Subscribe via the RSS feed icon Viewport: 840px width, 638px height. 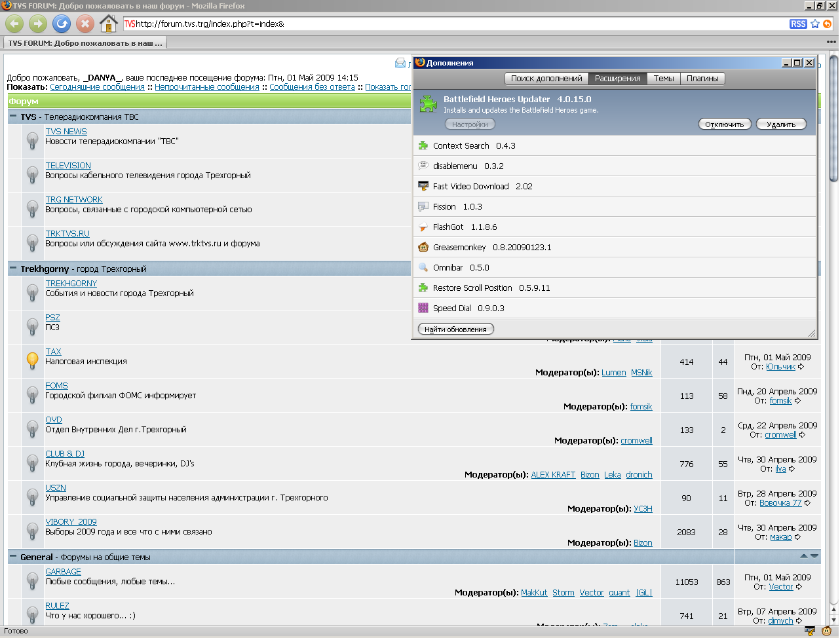798,24
